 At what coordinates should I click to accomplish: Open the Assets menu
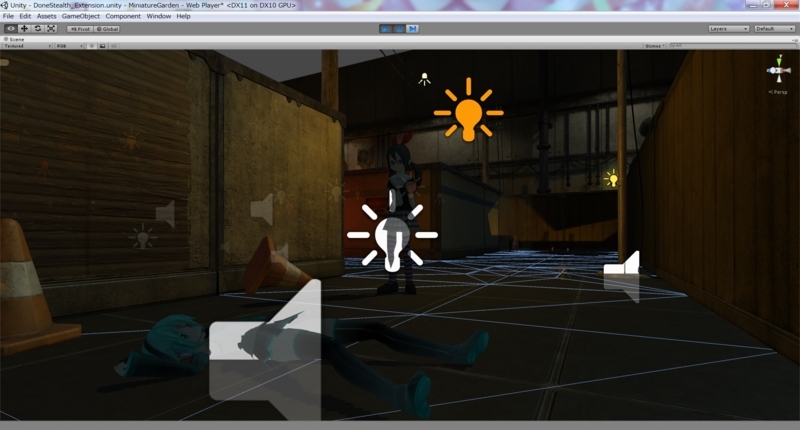point(46,16)
